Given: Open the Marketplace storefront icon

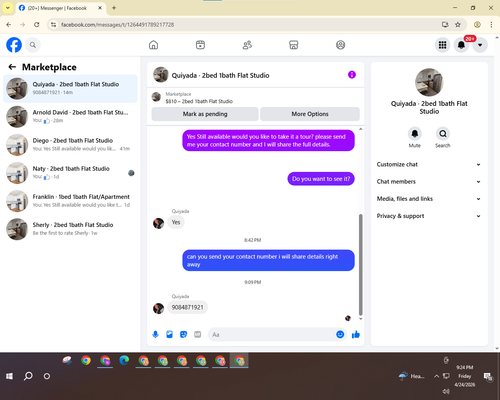Looking at the screenshot, I should click(294, 45).
